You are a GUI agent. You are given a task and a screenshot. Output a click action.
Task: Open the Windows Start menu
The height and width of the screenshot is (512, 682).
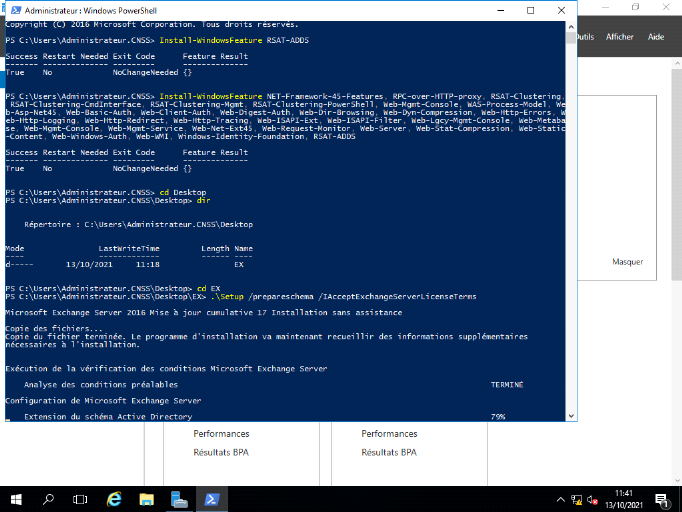16,499
